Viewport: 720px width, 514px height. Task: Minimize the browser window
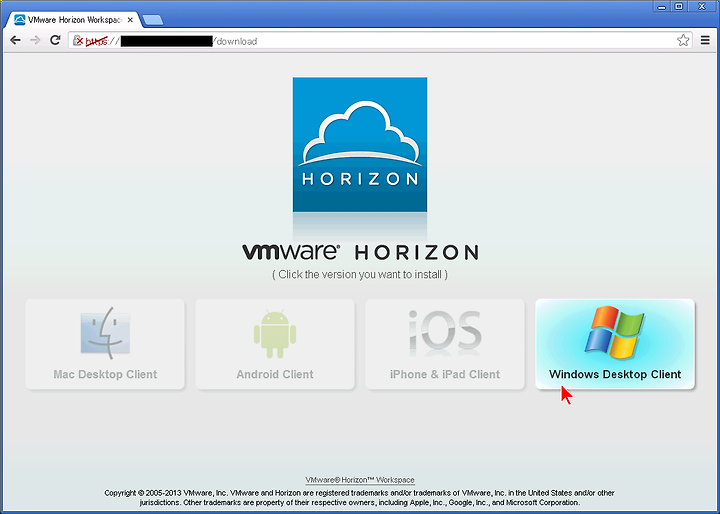pyautogui.click(x=662, y=6)
